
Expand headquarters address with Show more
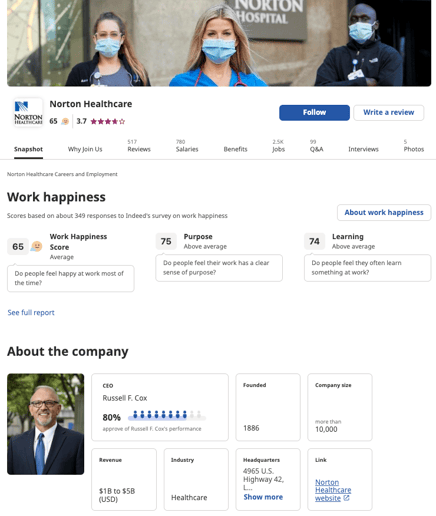263,497
